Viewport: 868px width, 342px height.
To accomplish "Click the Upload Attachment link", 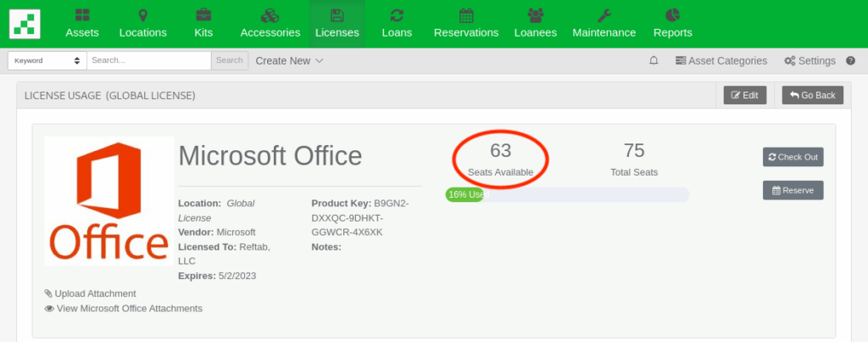I will 94,294.
